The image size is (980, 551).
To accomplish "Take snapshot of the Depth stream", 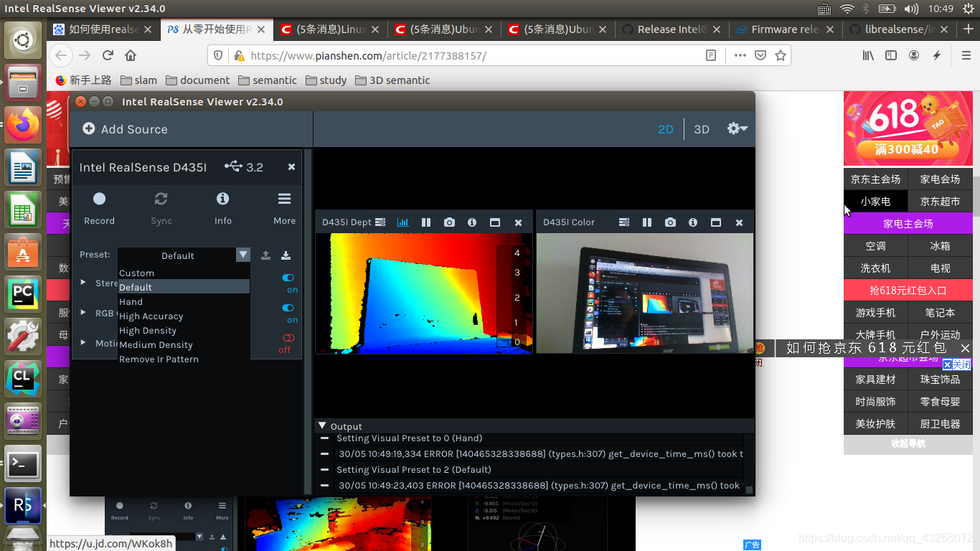I will pyautogui.click(x=449, y=222).
